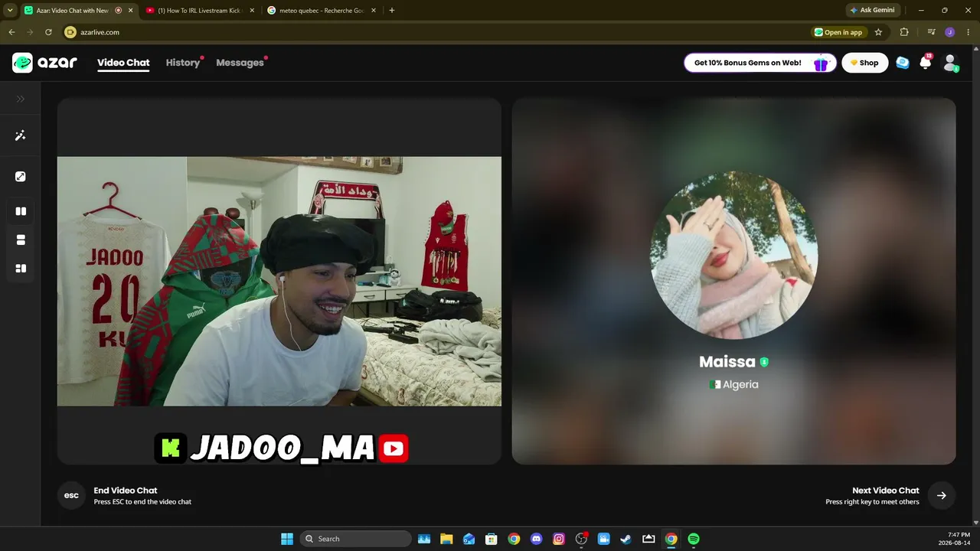Image resolution: width=980 pixels, height=551 pixels.
Task: Close the meteo quebec tab
Action: click(374, 10)
